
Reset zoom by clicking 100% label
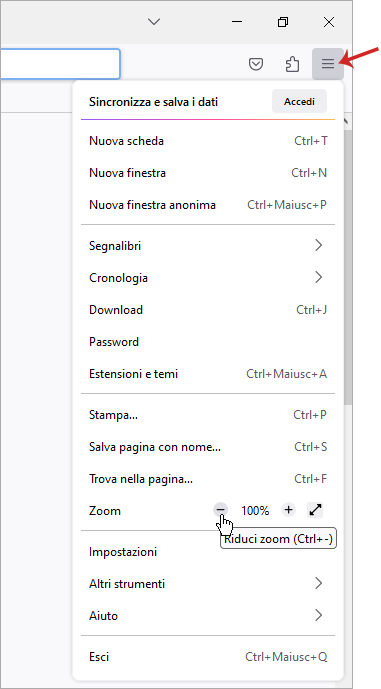(x=255, y=511)
